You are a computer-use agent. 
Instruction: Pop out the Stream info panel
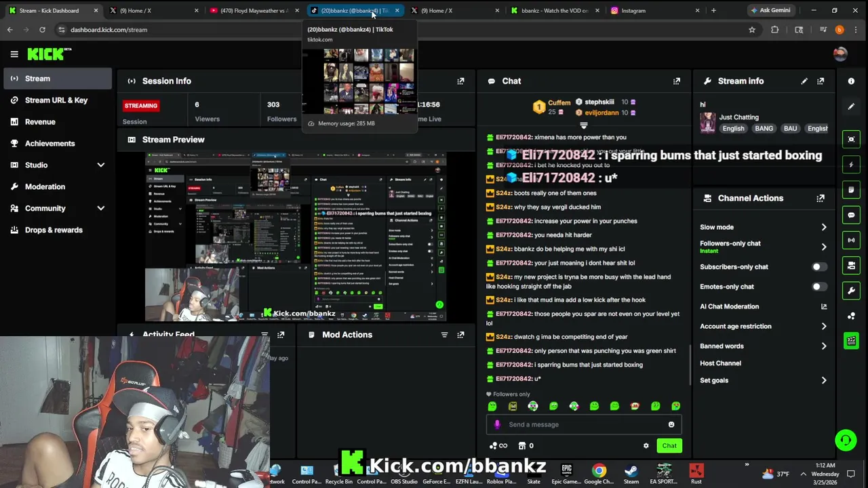[821, 81]
